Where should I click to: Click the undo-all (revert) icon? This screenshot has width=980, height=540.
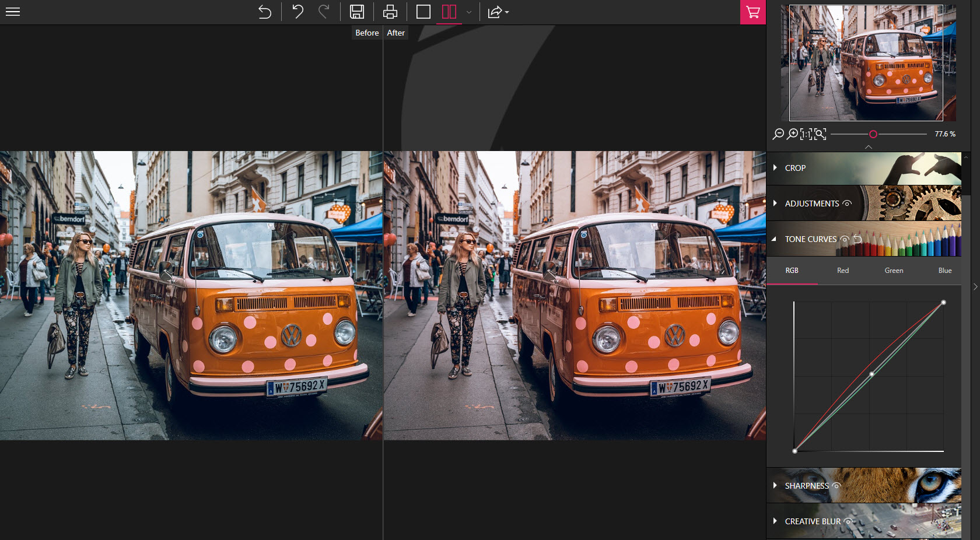coord(264,12)
